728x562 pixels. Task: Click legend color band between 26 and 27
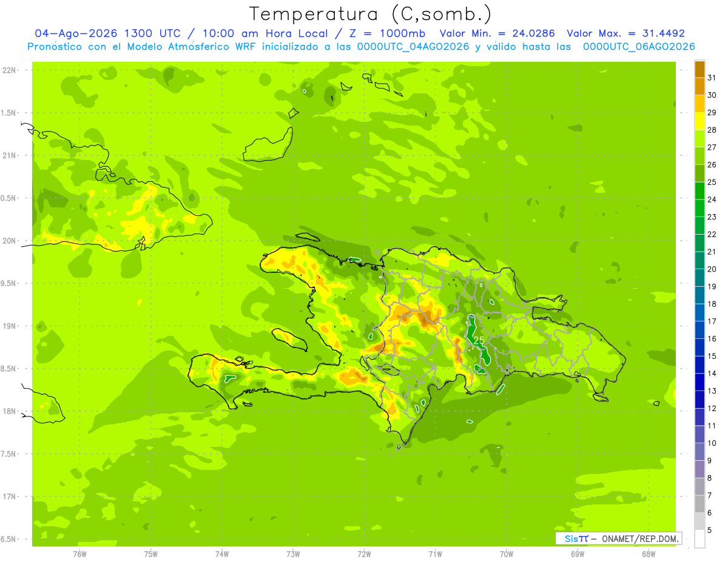(x=699, y=156)
